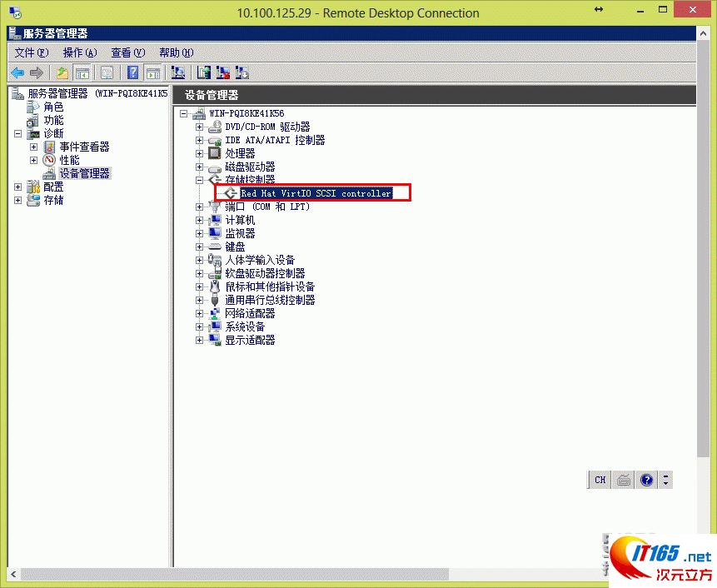Click the horizontal scrollbar left arrow
Screen dimensions: 717x588
pos(13,575)
